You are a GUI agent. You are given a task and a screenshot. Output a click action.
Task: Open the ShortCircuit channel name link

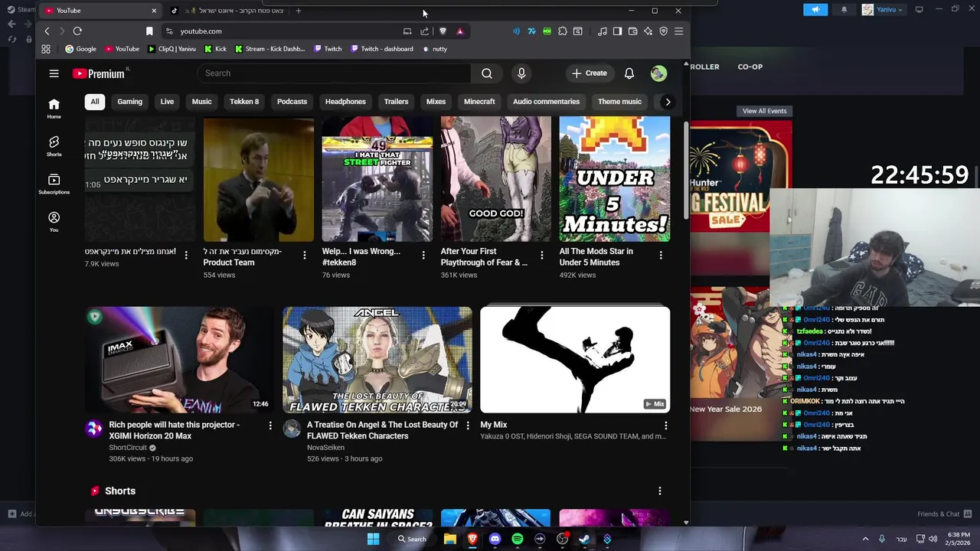(x=127, y=448)
